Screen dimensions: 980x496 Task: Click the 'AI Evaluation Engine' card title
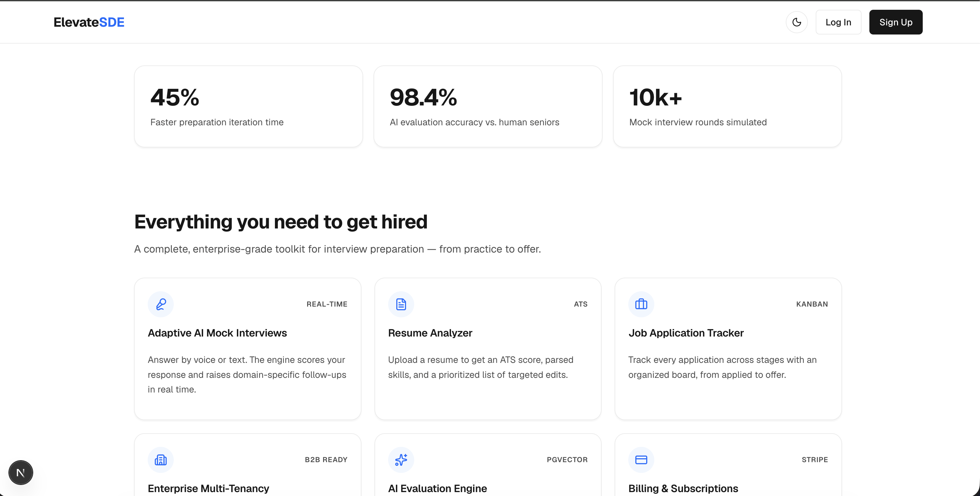438,489
